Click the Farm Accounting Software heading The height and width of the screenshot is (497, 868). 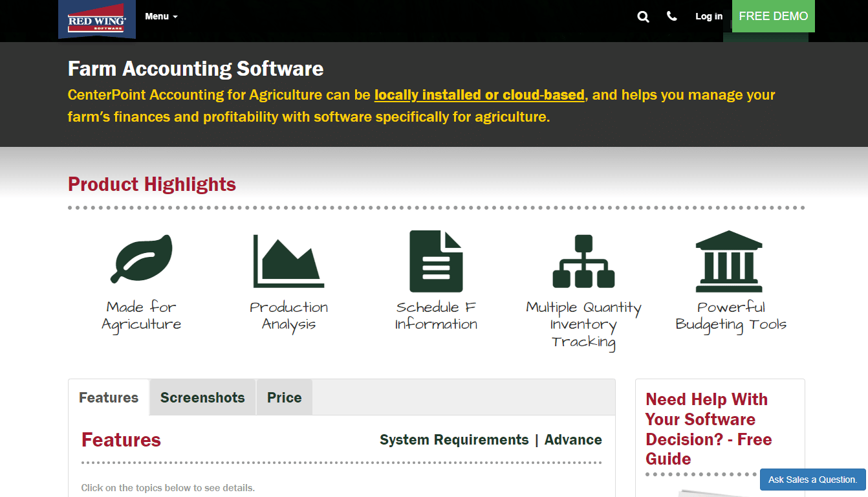pos(196,69)
